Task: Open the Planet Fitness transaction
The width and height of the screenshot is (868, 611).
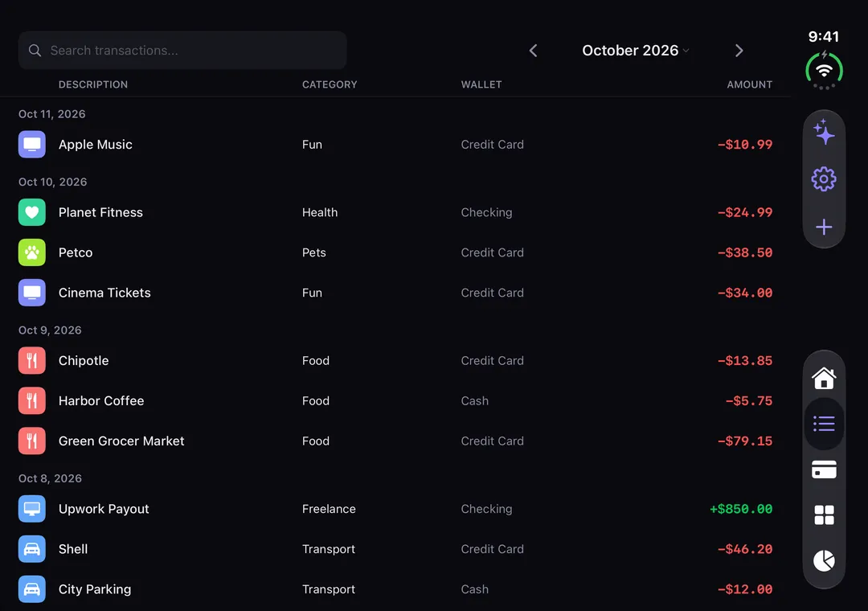Action: coord(395,212)
